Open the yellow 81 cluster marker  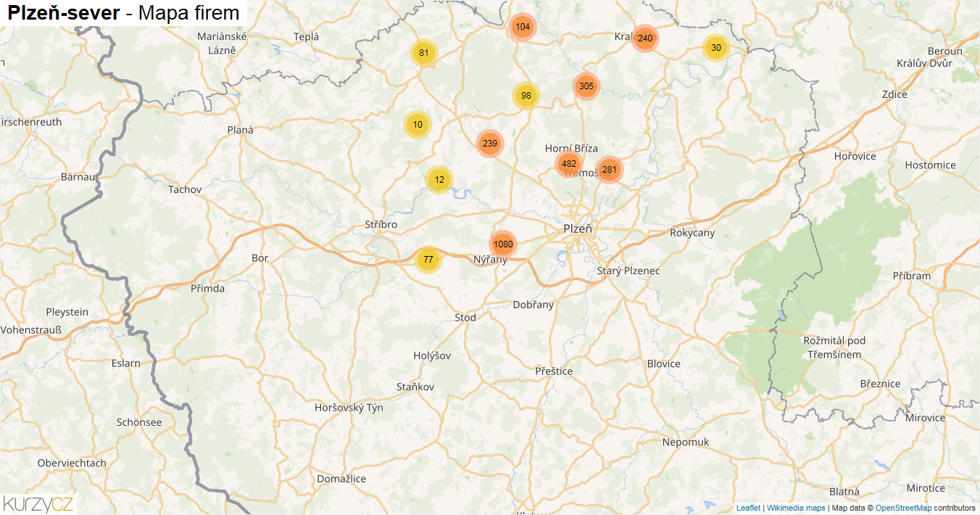pyautogui.click(x=424, y=53)
